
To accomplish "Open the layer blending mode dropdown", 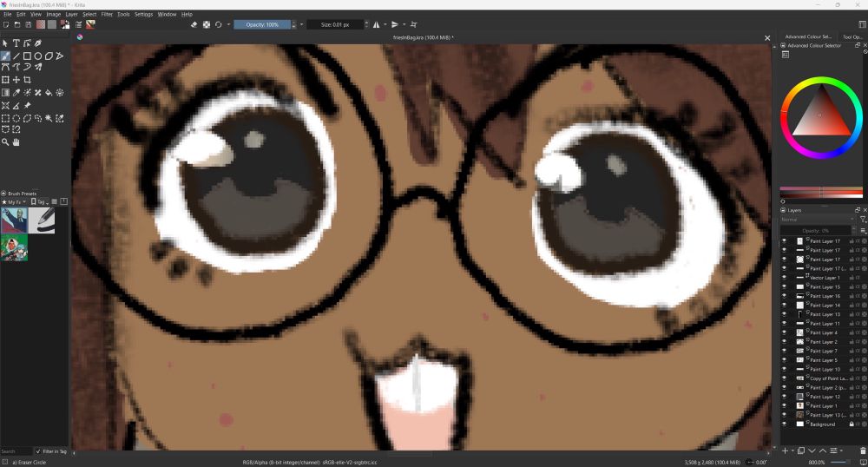I will coord(819,220).
